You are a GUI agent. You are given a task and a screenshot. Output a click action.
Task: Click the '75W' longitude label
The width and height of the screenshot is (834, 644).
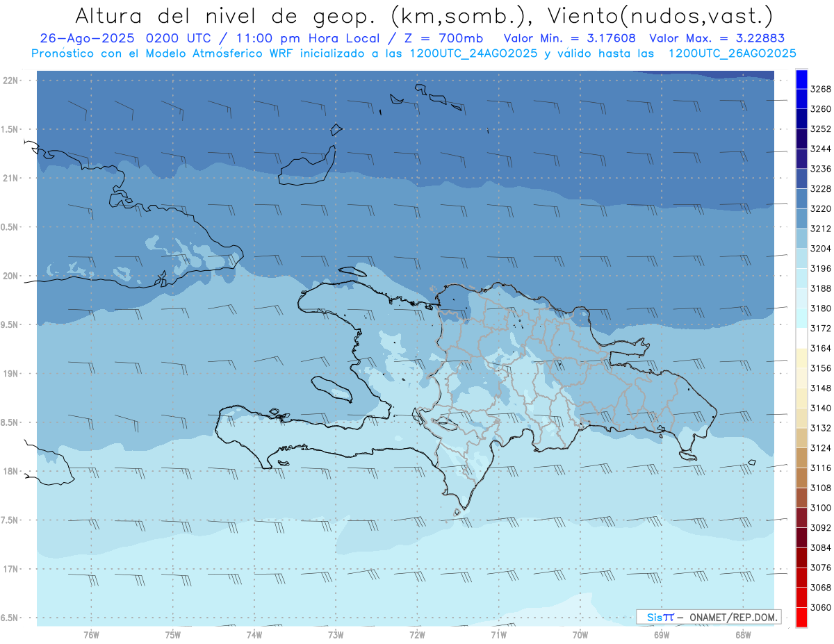173,635
